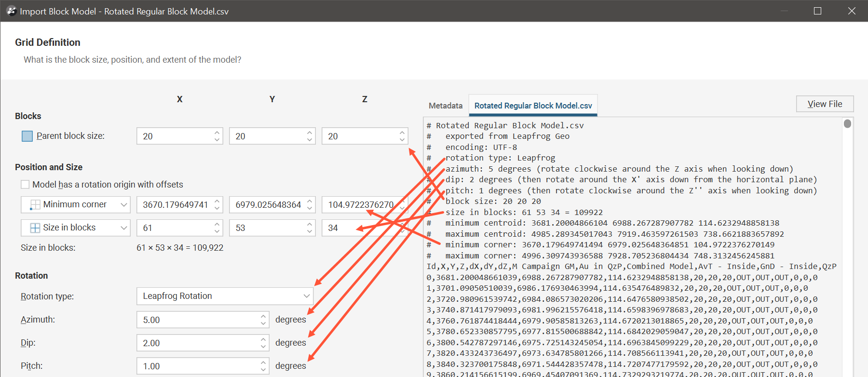Click the Minimum corner X coordinate field
The width and height of the screenshot is (868, 377).
pyautogui.click(x=176, y=205)
